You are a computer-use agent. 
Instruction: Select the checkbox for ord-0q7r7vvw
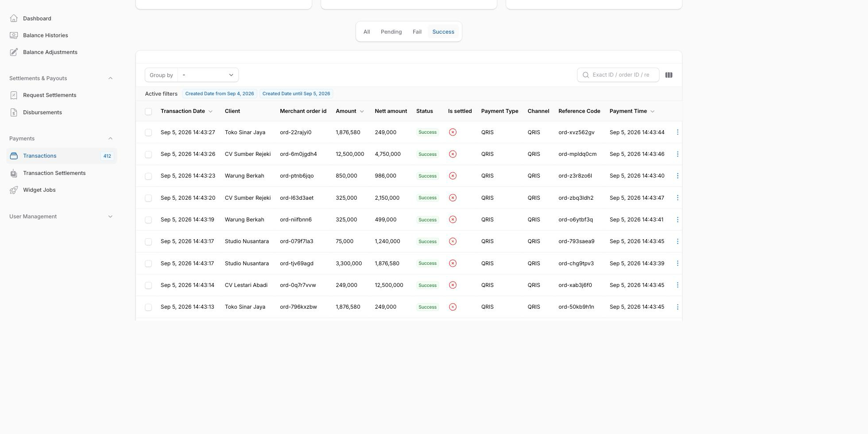pos(148,285)
